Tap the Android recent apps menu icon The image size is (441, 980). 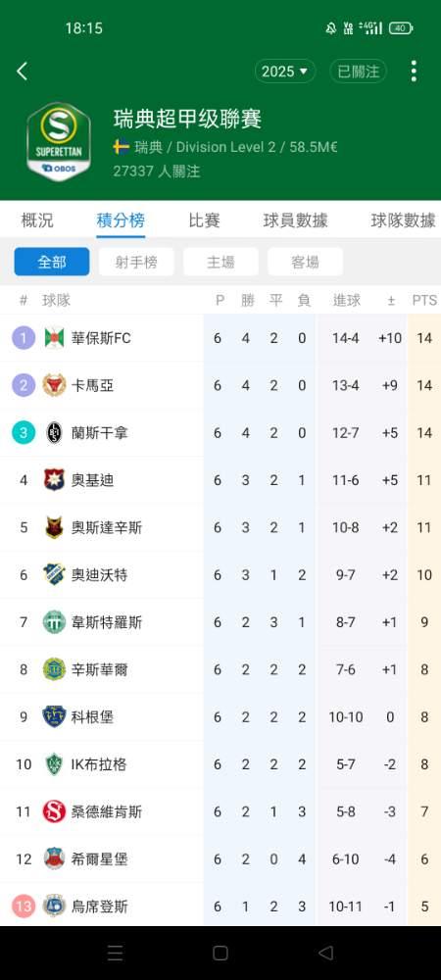point(115,953)
